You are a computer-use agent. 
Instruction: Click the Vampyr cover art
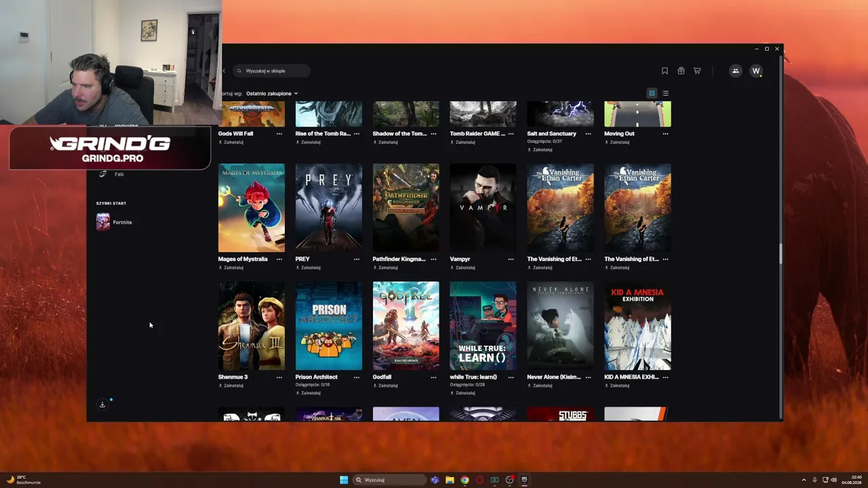pos(484,207)
